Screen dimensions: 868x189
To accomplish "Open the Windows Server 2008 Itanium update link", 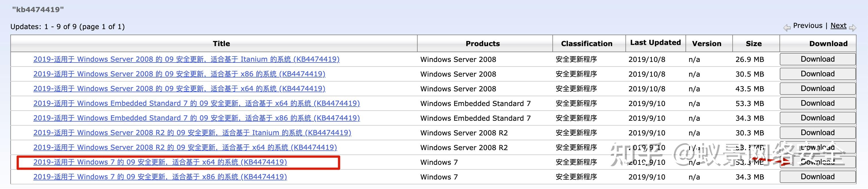I will tap(186, 59).
